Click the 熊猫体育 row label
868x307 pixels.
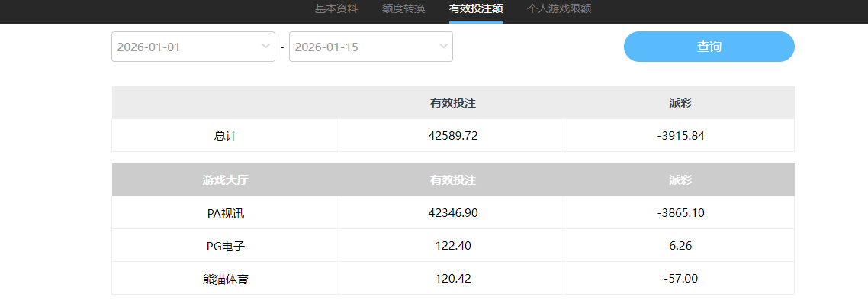226,279
